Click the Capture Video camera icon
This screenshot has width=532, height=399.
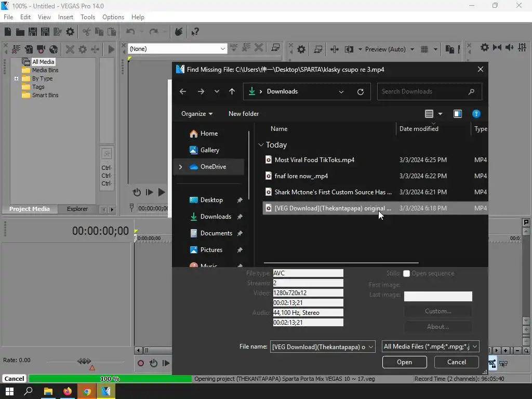tap(41, 49)
